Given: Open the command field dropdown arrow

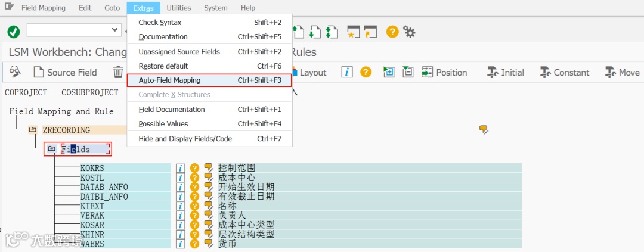Looking at the screenshot, I should 115,30.
